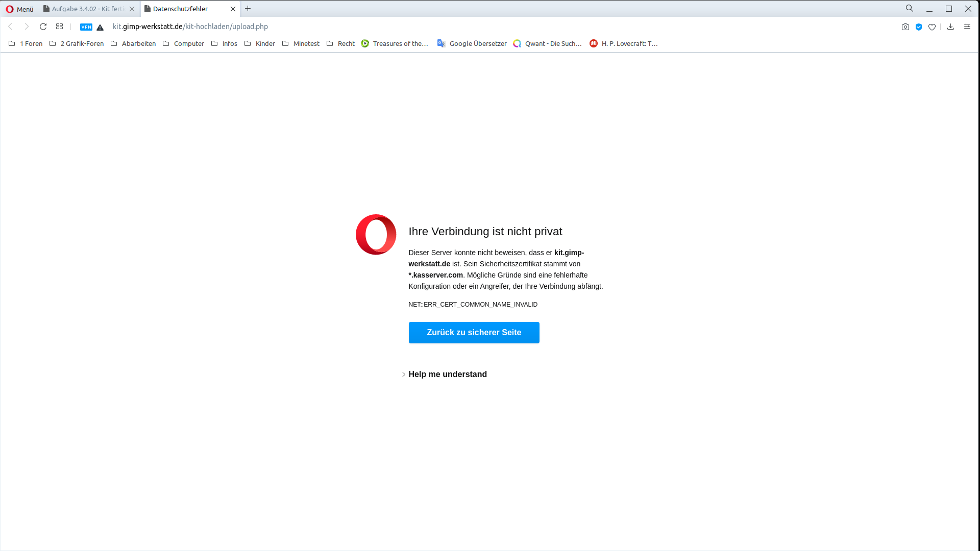Open the Opera Menü button
This screenshot has width=980, height=551.
coord(19,9)
